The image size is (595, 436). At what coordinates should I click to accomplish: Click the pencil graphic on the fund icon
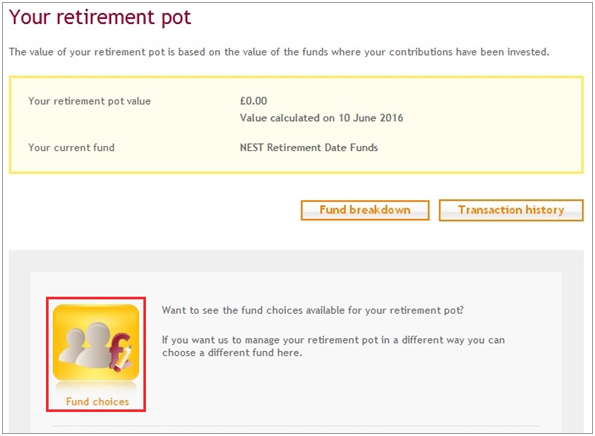[126, 358]
